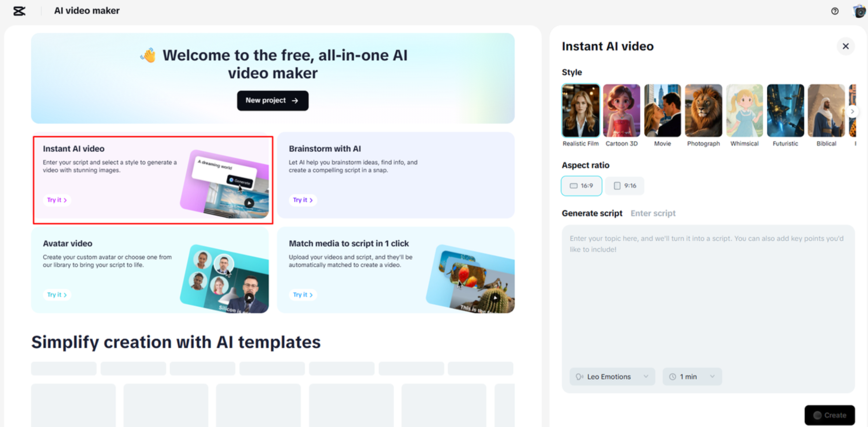
Task: Play the Avatar video preview thumbnail
Action: [249, 298]
